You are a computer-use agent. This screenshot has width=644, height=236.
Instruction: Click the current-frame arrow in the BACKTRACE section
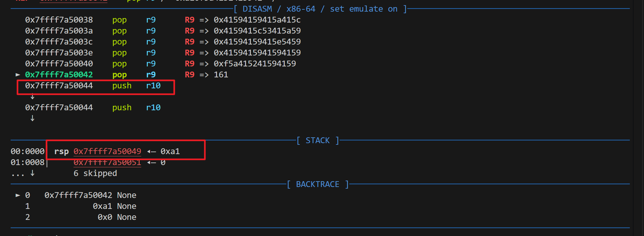18,195
